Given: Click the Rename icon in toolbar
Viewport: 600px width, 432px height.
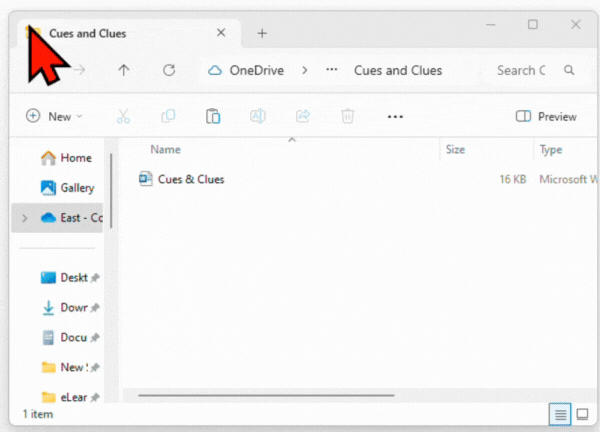Looking at the screenshot, I should coord(258,116).
